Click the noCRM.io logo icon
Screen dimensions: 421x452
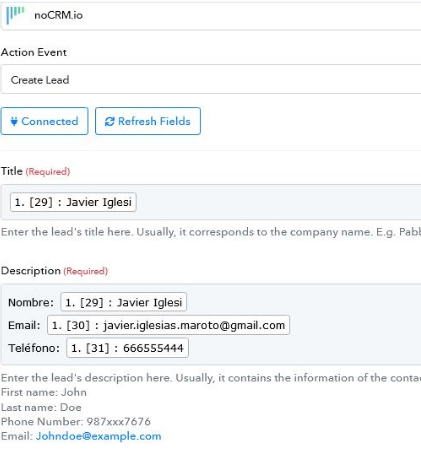[x=15, y=15]
